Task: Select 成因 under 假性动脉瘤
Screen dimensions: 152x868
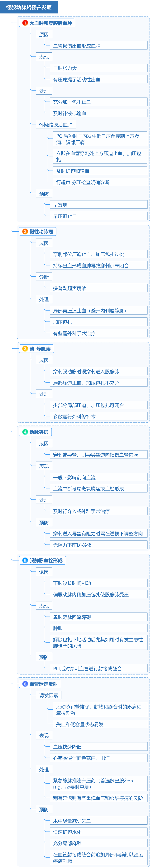Action: [44, 243]
